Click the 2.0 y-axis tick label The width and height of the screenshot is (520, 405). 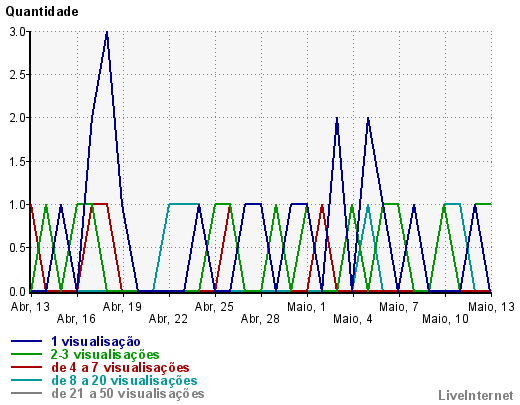18,118
